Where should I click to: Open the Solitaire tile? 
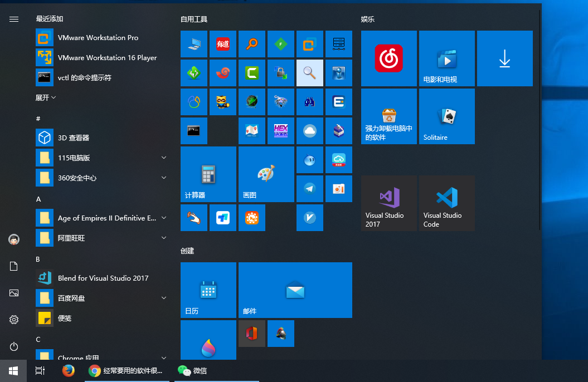(x=446, y=116)
